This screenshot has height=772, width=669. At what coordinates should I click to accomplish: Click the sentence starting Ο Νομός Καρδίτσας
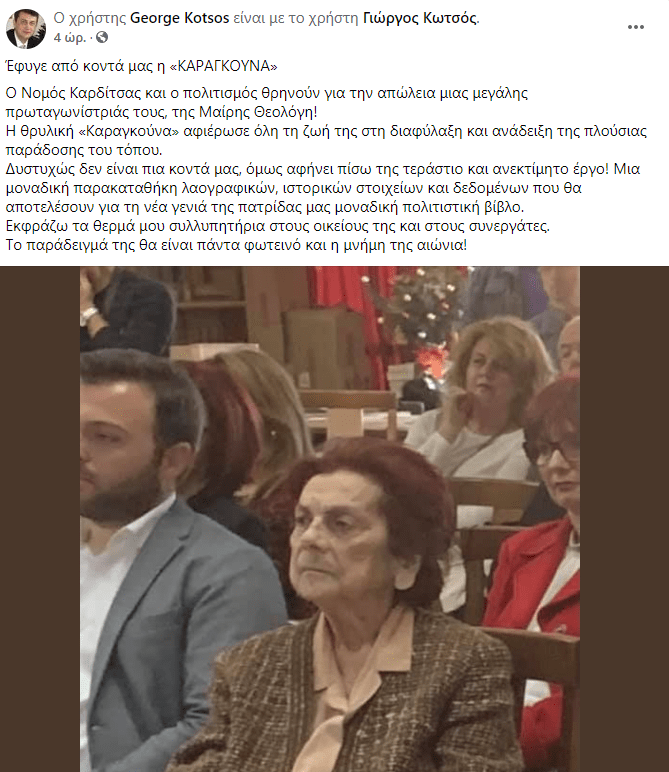pyautogui.click(x=266, y=102)
